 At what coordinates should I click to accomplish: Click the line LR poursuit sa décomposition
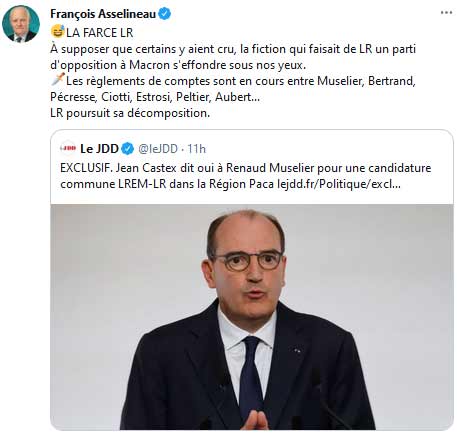(130, 113)
